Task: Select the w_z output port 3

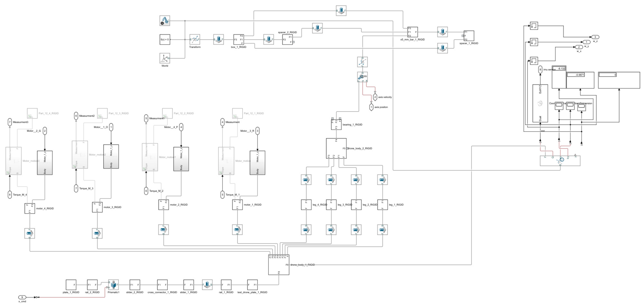Action: [595, 37]
